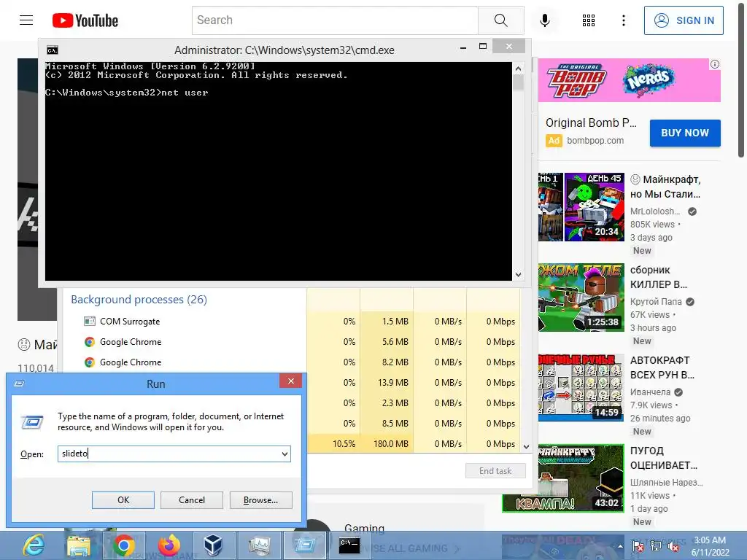
Task: Expand the Run Open dropdown arrow
Action: click(x=285, y=454)
